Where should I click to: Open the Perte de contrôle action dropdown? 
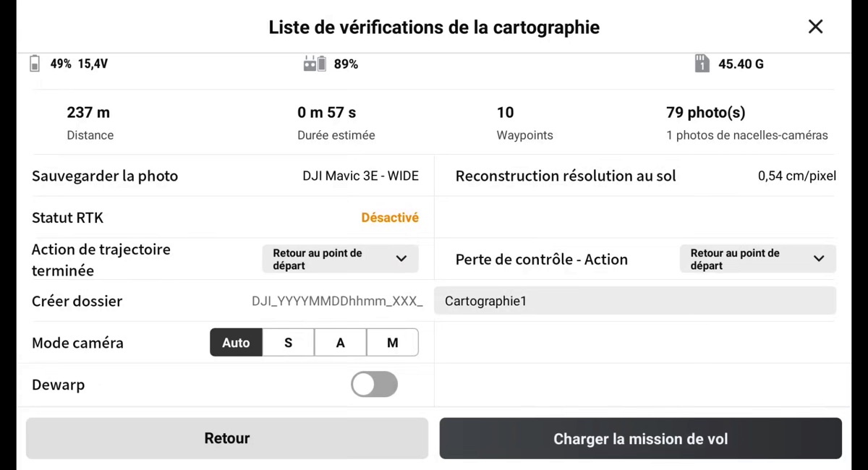point(757,259)
